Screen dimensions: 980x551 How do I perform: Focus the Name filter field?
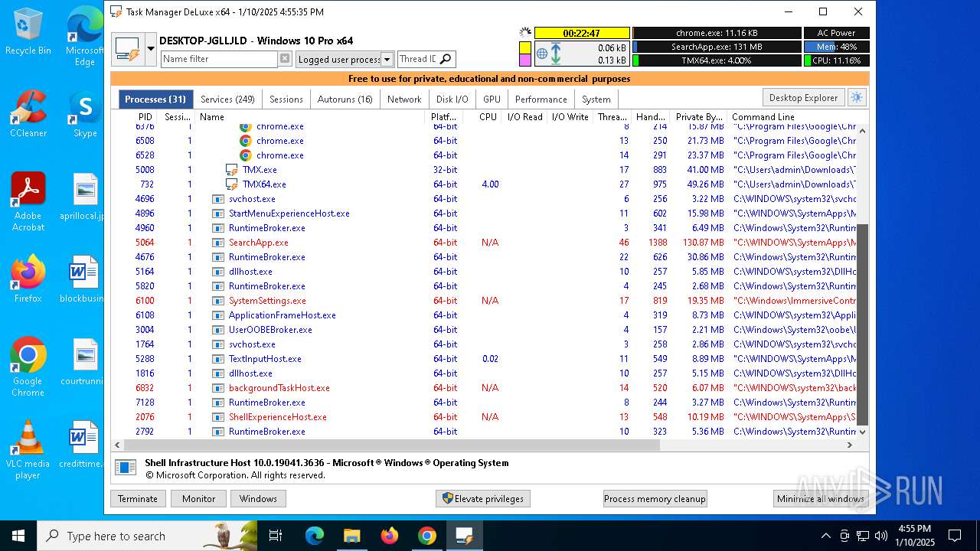[x=218, y=59]
